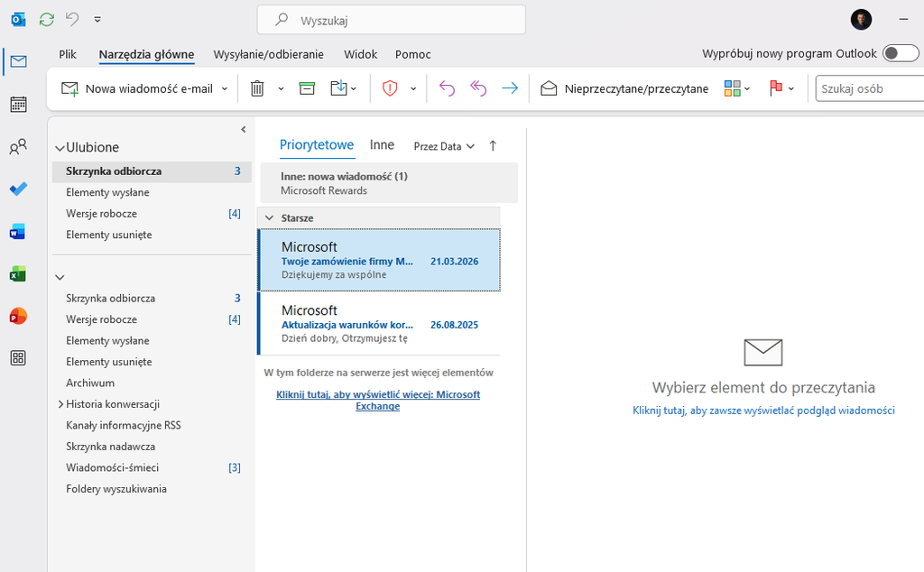924x572 pixels.
Task: Open report options dropdown arrow
Action: click(413, 89)
